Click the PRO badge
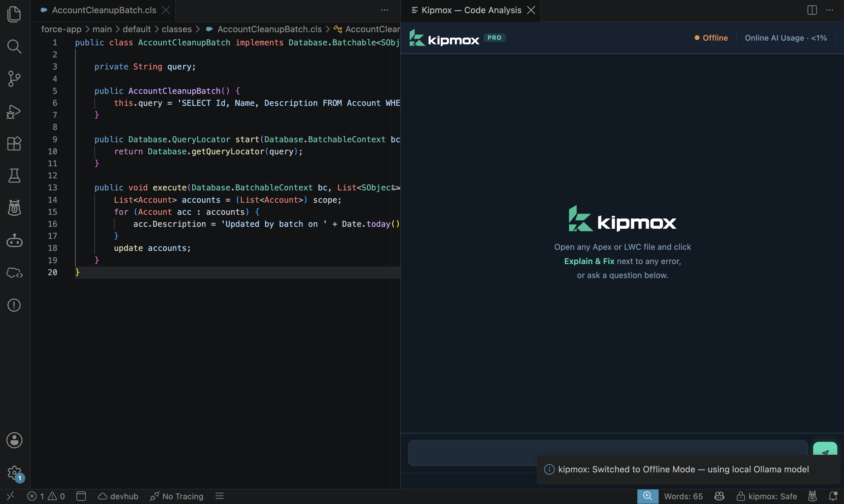844x504 pixels. click(x=495, y=38)
